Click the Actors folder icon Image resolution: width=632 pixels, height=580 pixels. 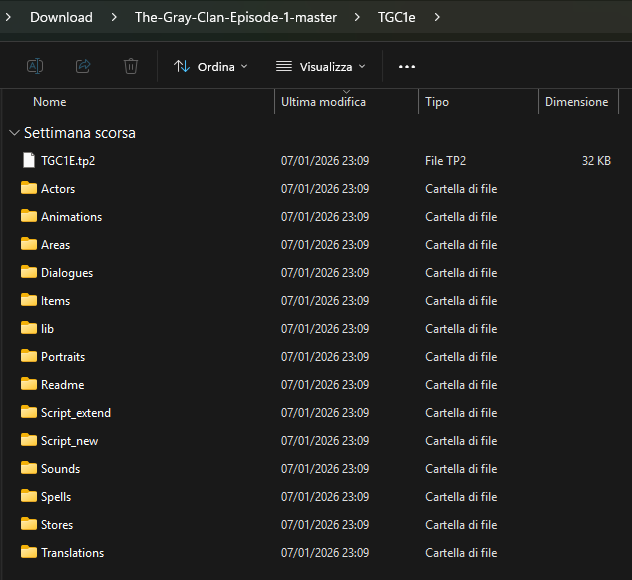pos(28,188)
